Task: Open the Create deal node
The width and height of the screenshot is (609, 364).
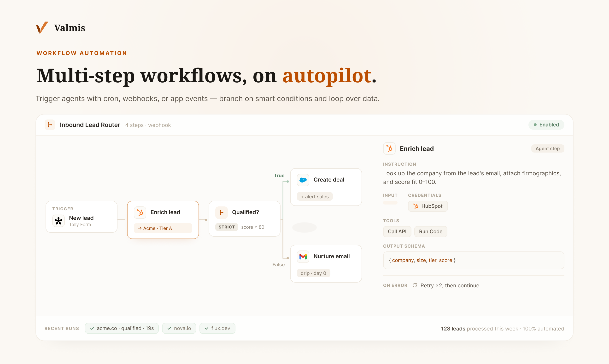Action: [x=326, y=187]
